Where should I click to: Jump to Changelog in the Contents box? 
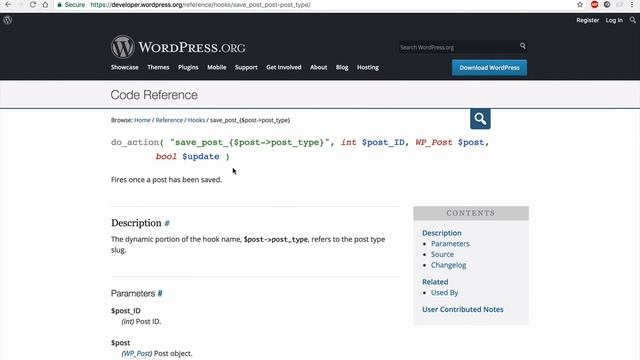coord(449,265)
